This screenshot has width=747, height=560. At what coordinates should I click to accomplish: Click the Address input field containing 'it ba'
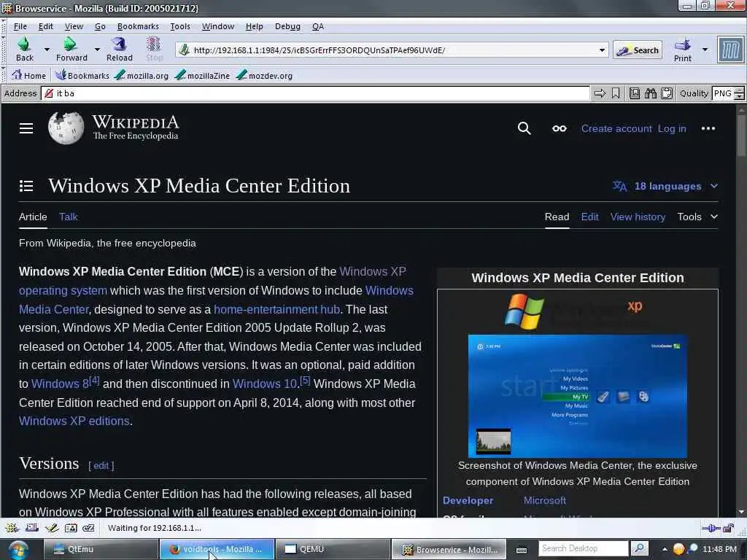coord(315,93)
